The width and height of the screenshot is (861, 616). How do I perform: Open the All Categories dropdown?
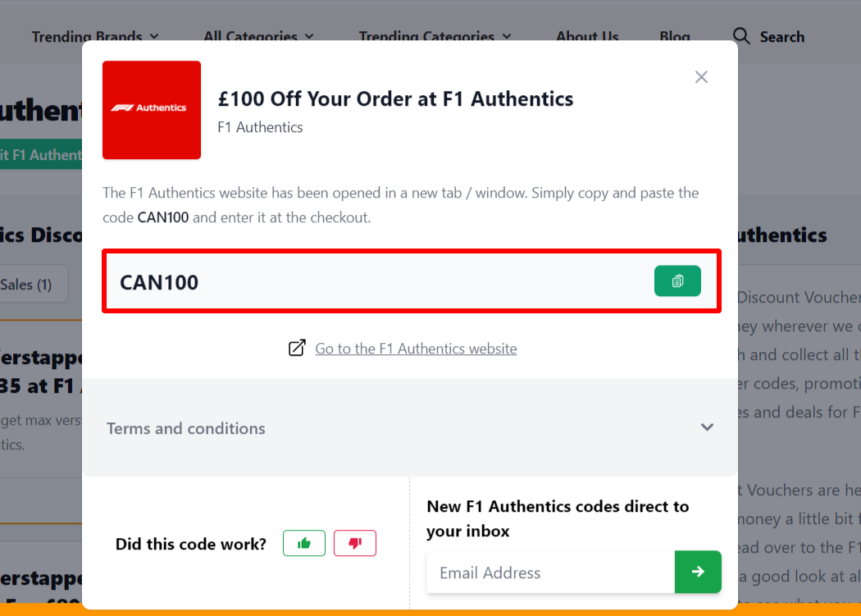(258, 37)
